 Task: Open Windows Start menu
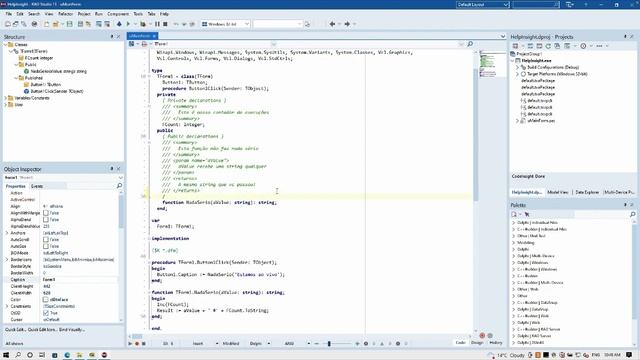tap(6, 355)
